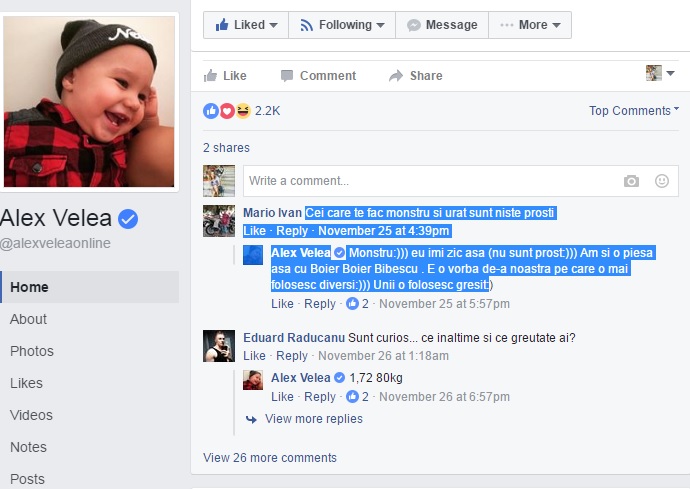Click the Comment speech bubble icon
Viewport: 690px width, 489px height.
[x=287, y=76]
